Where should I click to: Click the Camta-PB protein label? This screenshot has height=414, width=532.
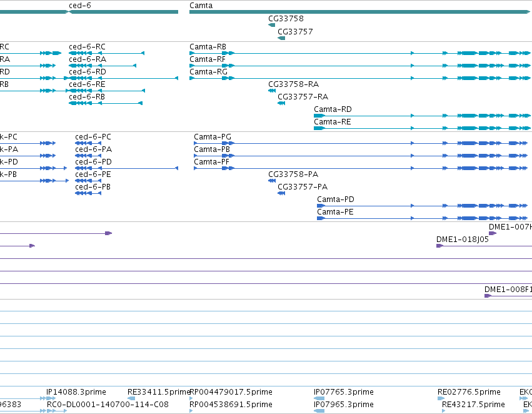click(x=212, y=149)
